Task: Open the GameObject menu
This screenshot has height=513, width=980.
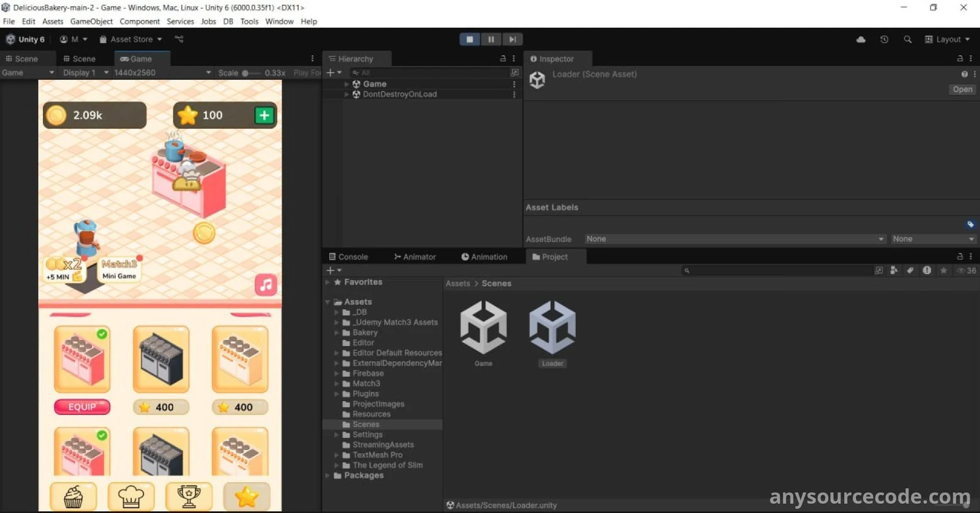Action: [x=91, y=21]
